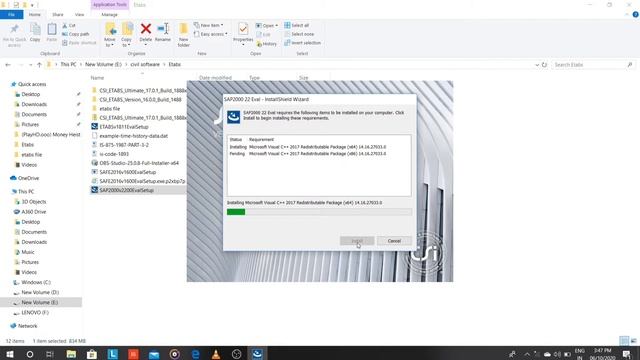Click the green installation progress bar
This screenshot has height=360, width=640.
tap(236, 212)
